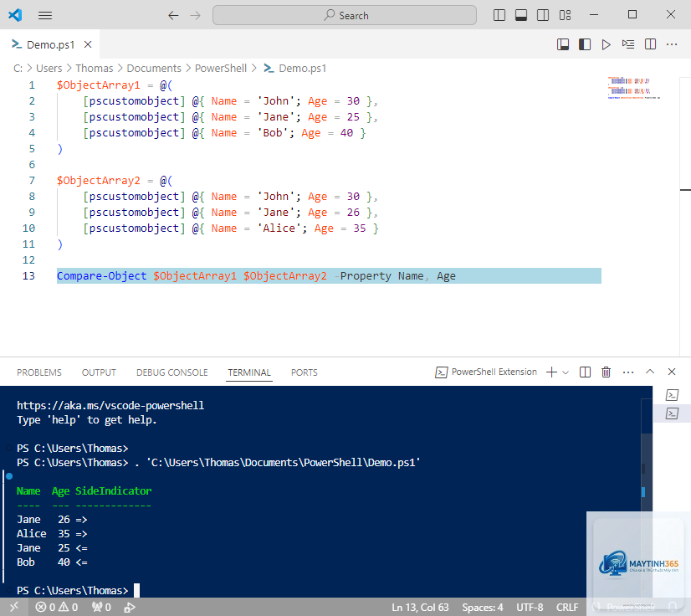Change file encoding UTF-8
The width and height of the screenshot is (691, 616).
pyautogui.click(x=530, y=607)
